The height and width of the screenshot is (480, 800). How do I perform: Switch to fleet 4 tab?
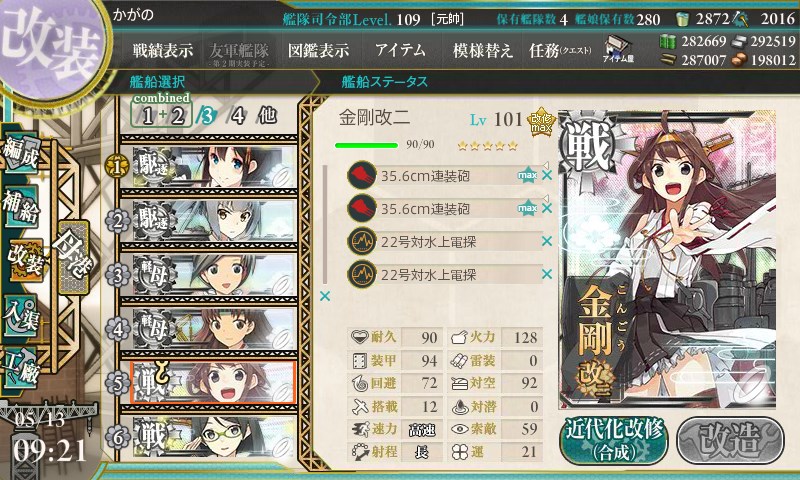[238, 116]
